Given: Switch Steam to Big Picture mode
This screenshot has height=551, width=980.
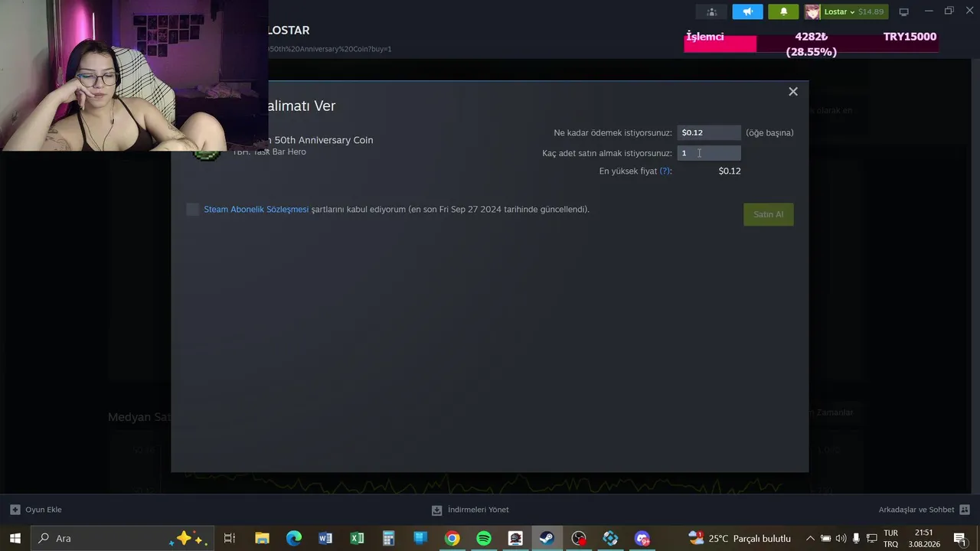Looking at the screenshot, I should coord(903,11).
